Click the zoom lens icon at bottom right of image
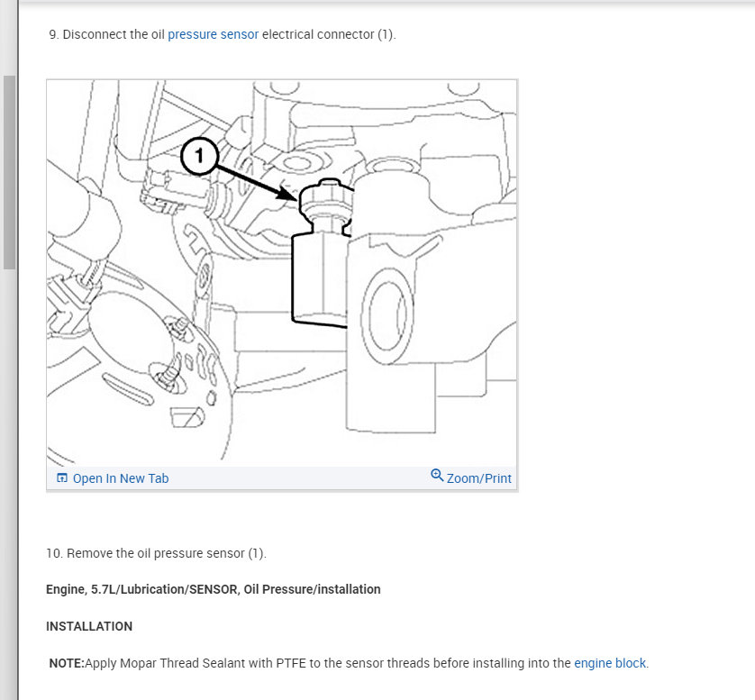The height and width of the screenshot is (700, 755). pos(438,476)
